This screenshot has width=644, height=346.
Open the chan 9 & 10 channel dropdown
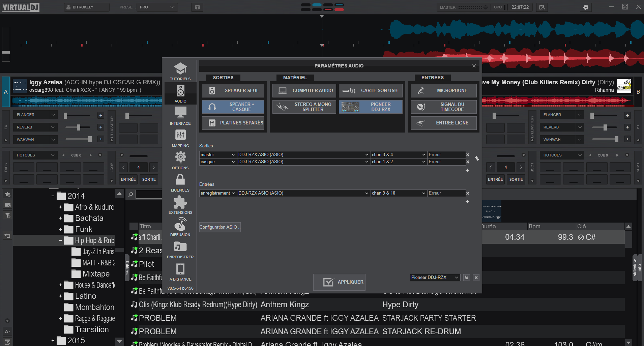pos(399,193)
